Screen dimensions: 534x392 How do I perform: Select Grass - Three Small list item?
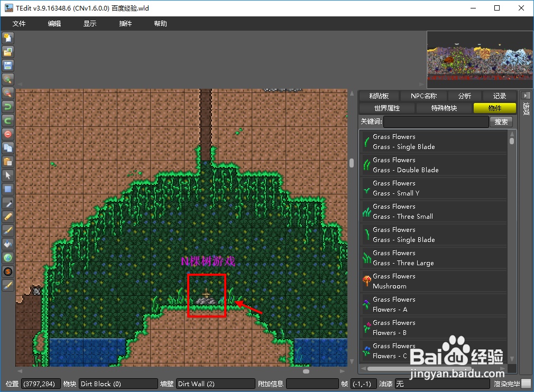[x=434, y=211]
